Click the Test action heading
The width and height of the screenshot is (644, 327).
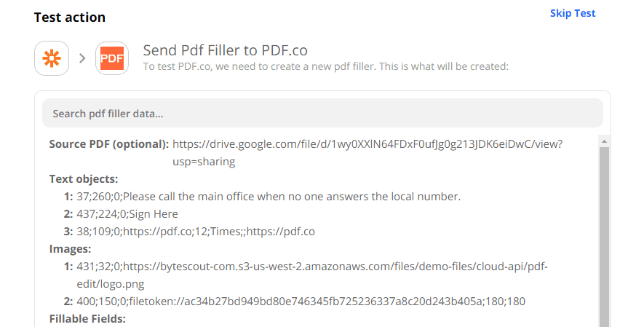click(x=70, y=17)
